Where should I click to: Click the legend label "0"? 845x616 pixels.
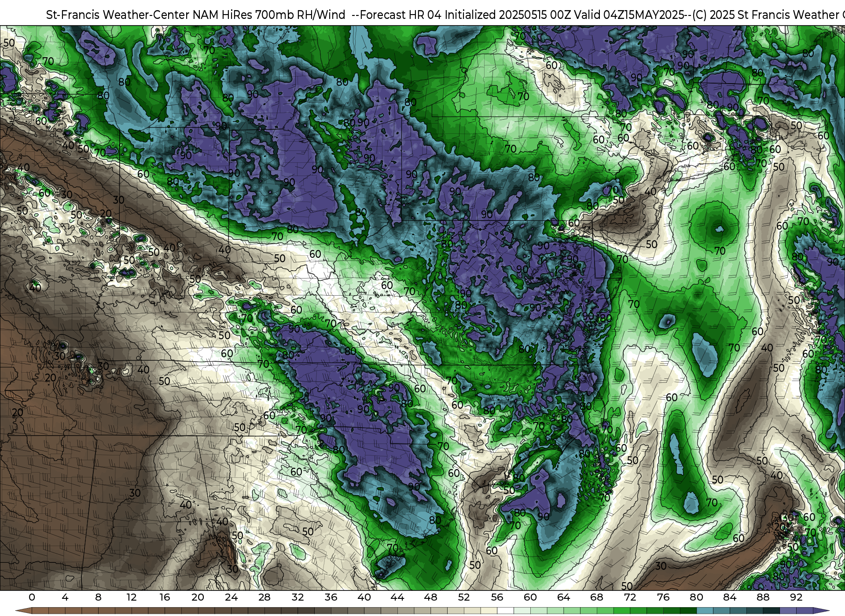pyautogui.click(x=32, y=597)
